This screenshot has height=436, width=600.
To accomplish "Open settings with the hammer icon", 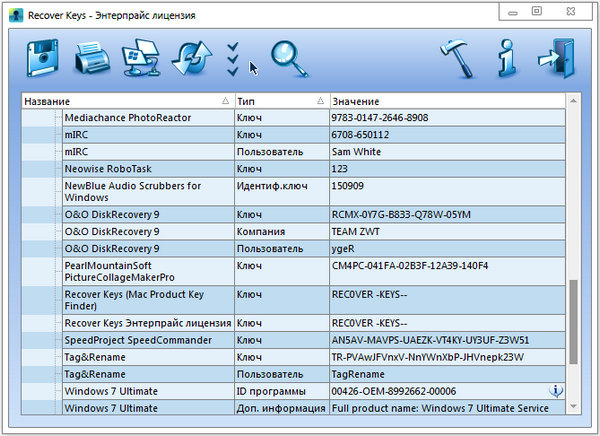I will (x=459, y=59).
